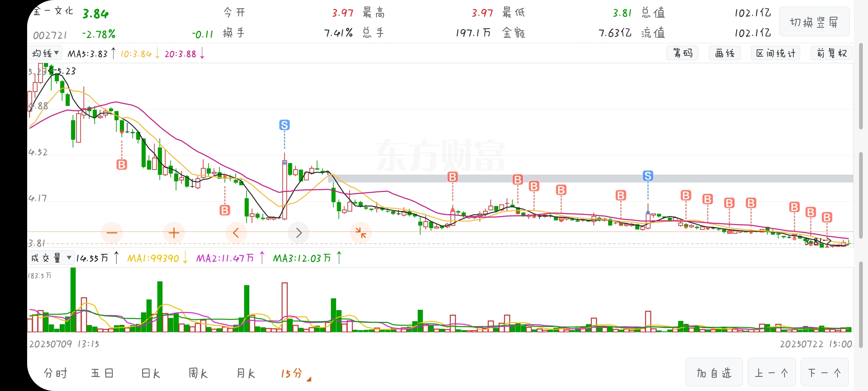Click the leftmost red B buy marker
The width and height of the screenshot is (868, 391).
(x=122, y=165)
